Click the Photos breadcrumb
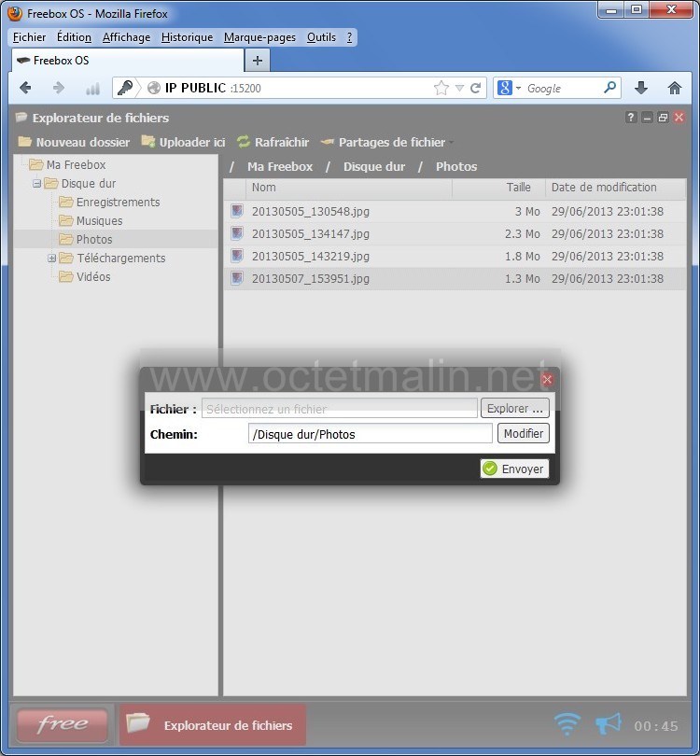The height and width of the screenshot is (756, 700). coord(456,167)
